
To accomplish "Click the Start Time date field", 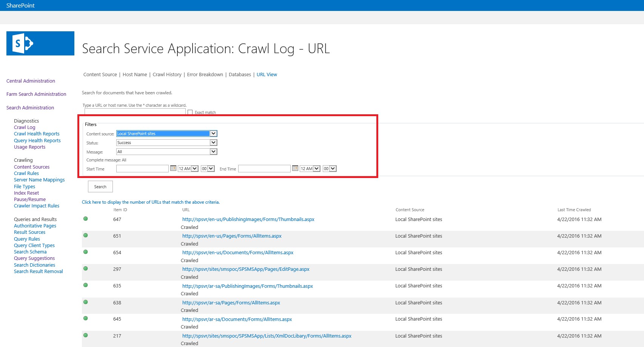I will [x=142, y=169].
